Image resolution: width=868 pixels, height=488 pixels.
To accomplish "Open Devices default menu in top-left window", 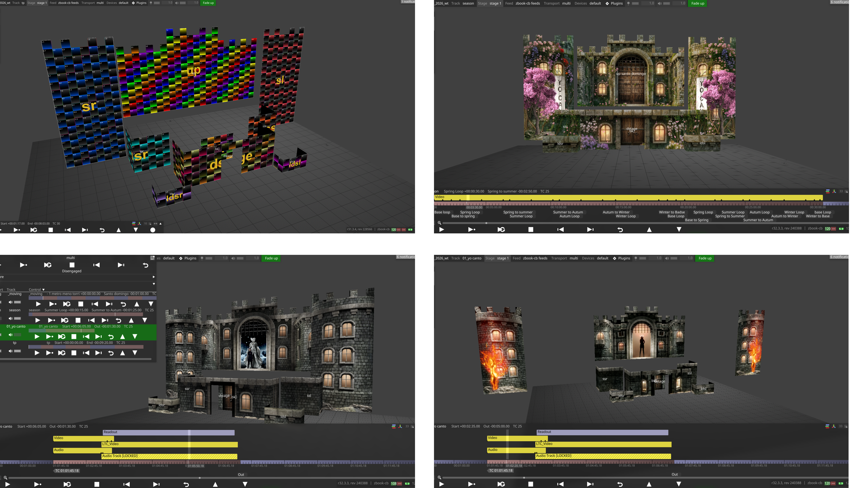I will click(118, 3).
